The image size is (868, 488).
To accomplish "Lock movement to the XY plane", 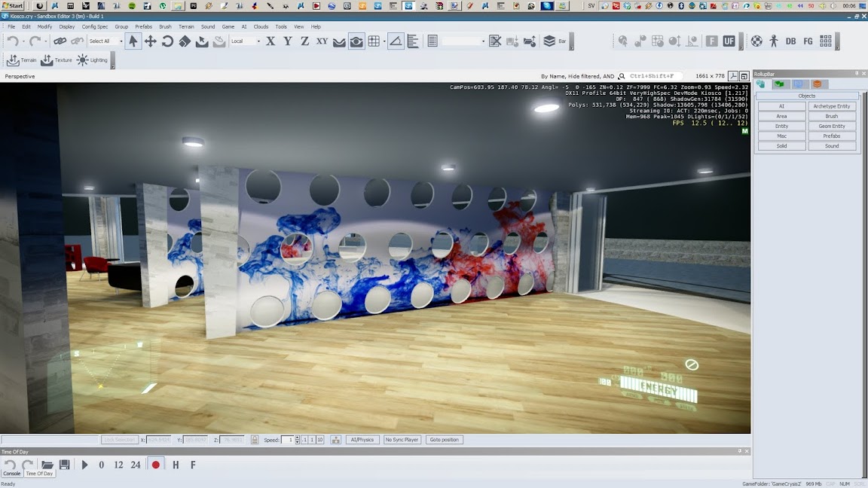I will [322, 41].
